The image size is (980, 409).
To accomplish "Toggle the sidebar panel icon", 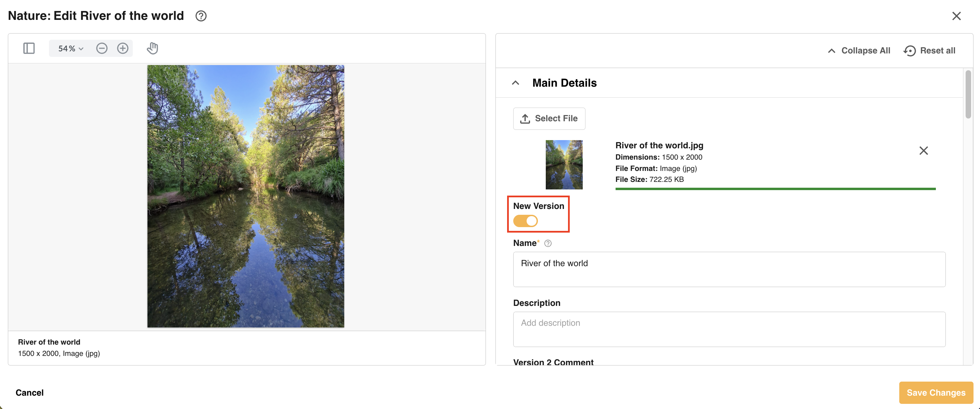I will click(29, 48).
